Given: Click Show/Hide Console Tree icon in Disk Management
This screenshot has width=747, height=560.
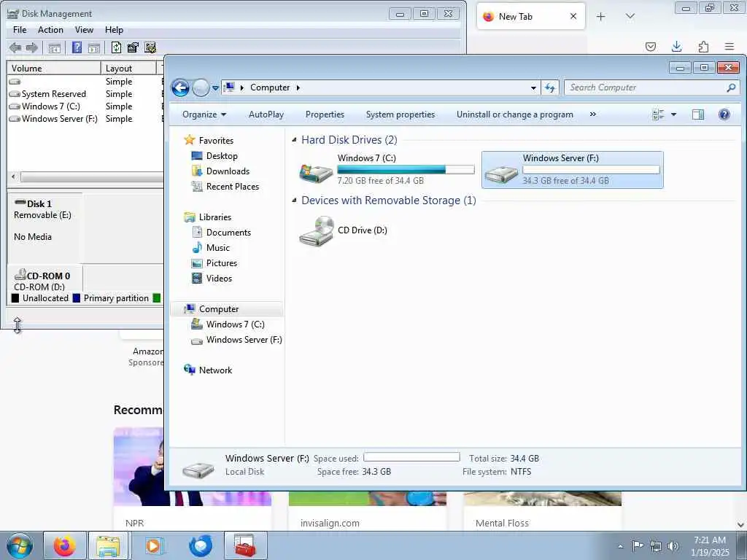Looking at the screenshot, I should click(x=54, y=47).
